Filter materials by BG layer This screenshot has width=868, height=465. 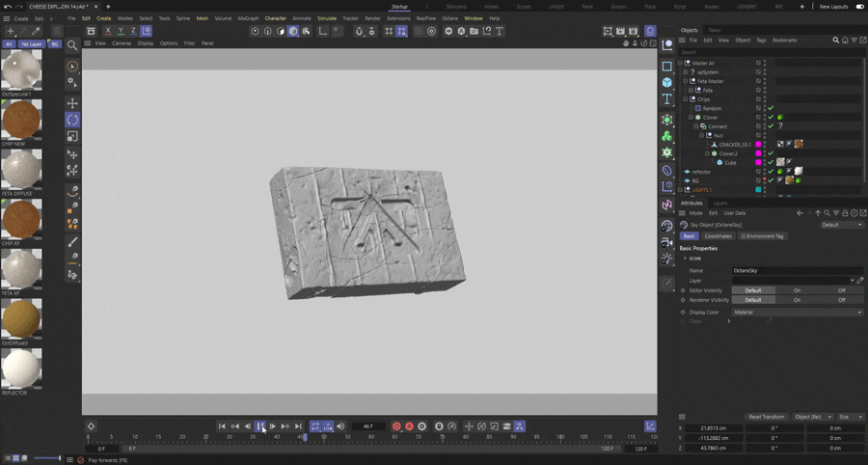(x=55, y=44)
